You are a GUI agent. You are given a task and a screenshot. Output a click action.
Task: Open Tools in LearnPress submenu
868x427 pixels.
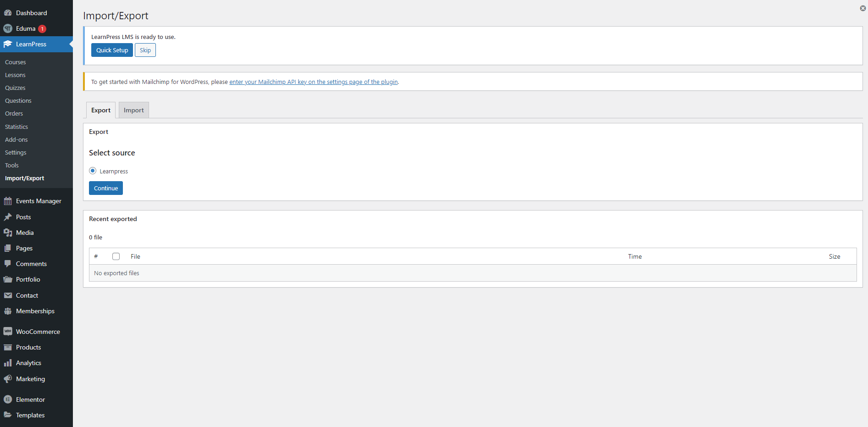pos(12,165)
